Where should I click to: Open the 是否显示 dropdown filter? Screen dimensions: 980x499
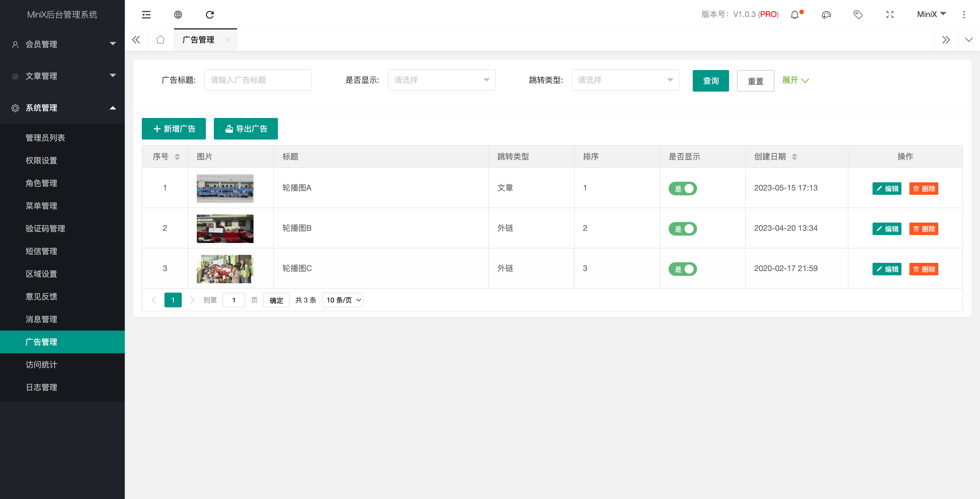point(441,80)
